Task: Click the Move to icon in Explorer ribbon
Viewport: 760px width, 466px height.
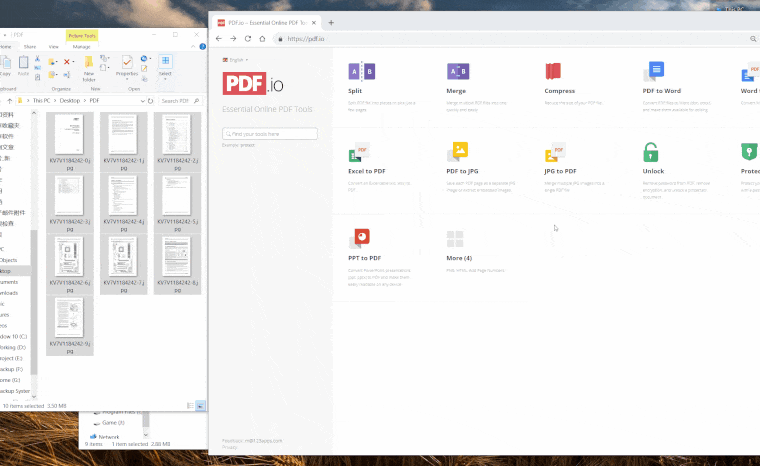Action: 51,62
